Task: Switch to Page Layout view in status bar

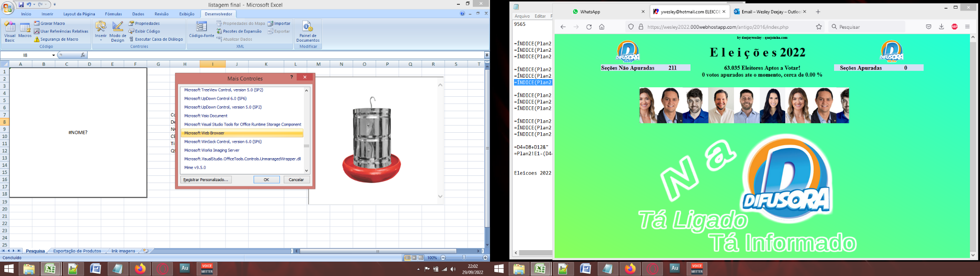Action: (x=414, y=258)
